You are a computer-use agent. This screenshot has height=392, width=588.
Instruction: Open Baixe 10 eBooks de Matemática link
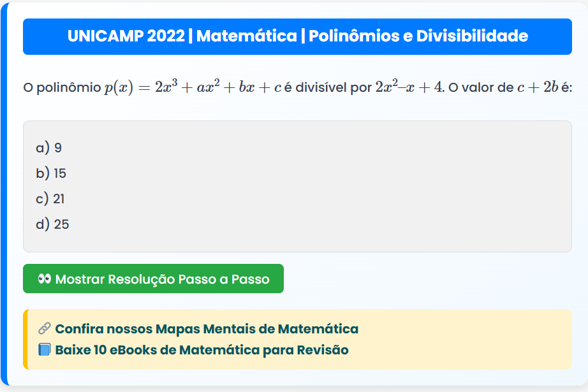point(202,350)
